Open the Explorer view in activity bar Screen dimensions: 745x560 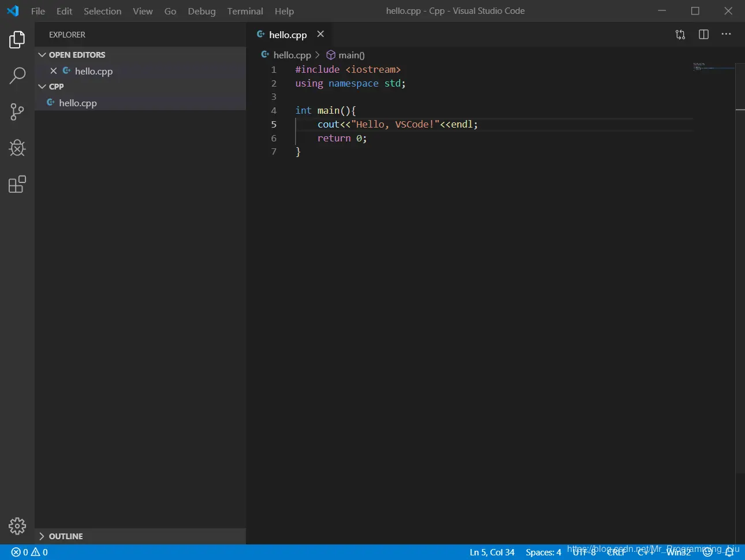pyautogui.click(x=17, y=39)
